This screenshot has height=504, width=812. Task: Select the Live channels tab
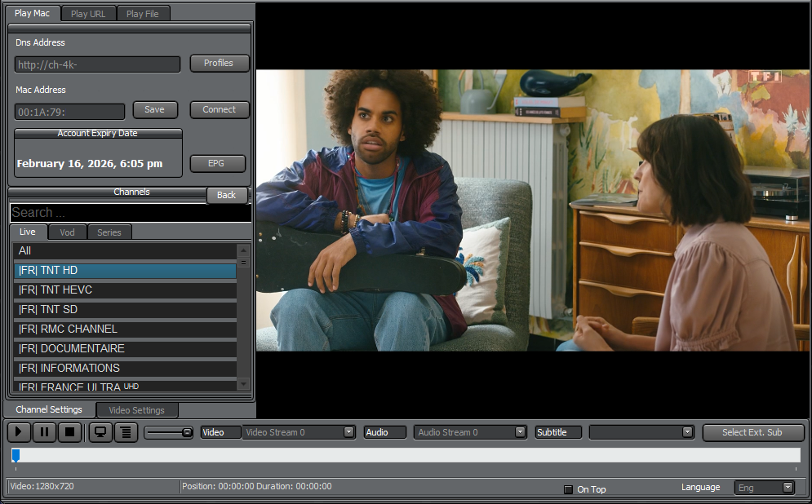pyautogui.click(x=28, y=232)
